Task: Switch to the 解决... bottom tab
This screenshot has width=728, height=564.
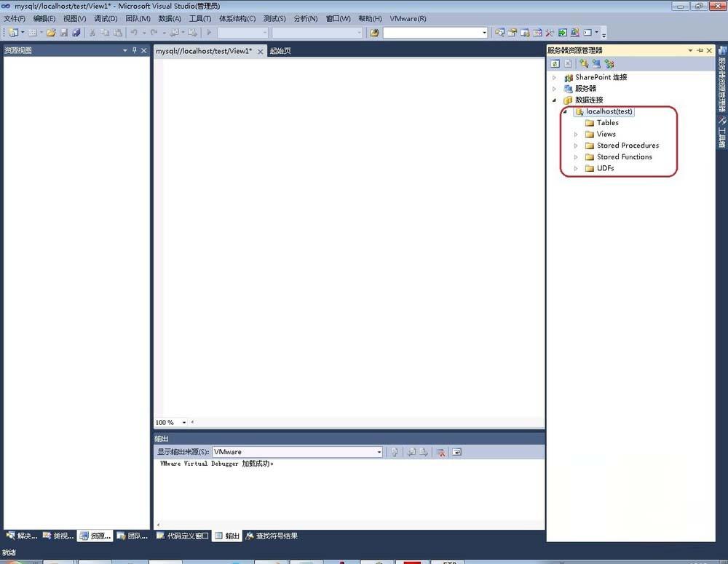Action: pos(22,536)
